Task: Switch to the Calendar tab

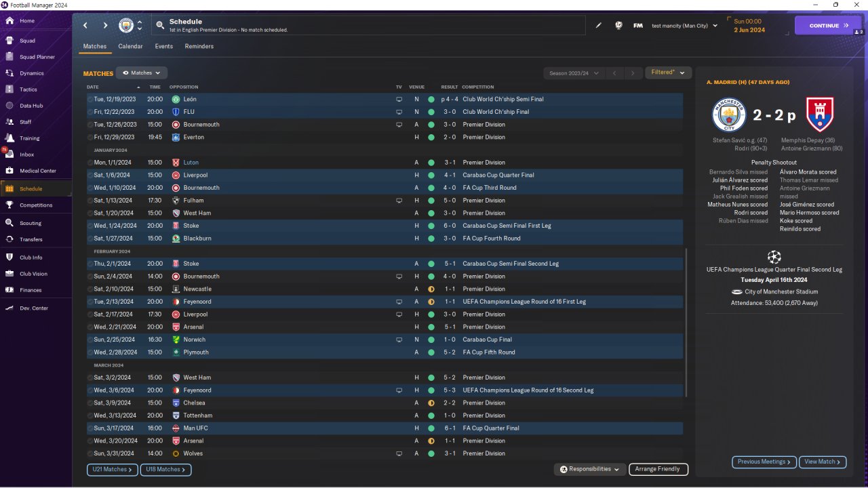Action: coord(130,47)
